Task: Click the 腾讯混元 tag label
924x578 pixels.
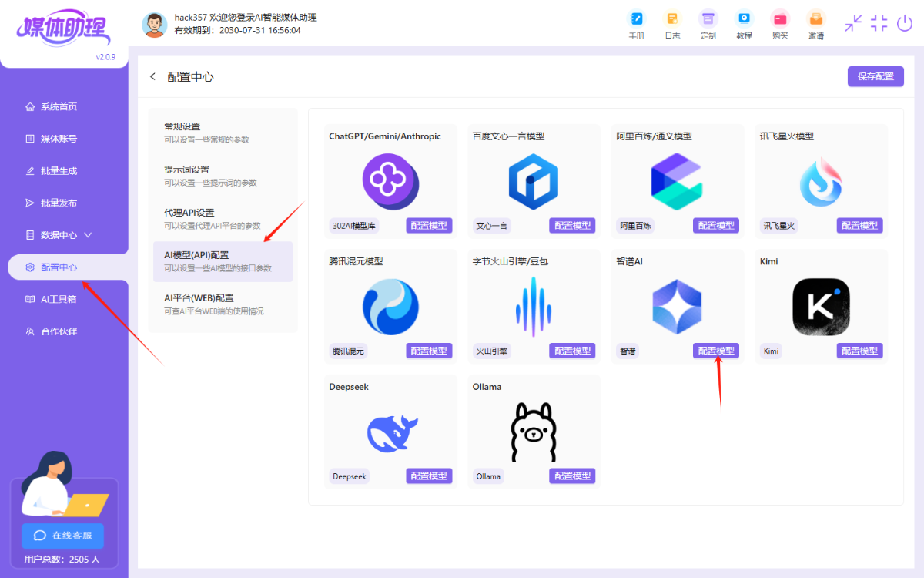Action: (x=348, y=351)
